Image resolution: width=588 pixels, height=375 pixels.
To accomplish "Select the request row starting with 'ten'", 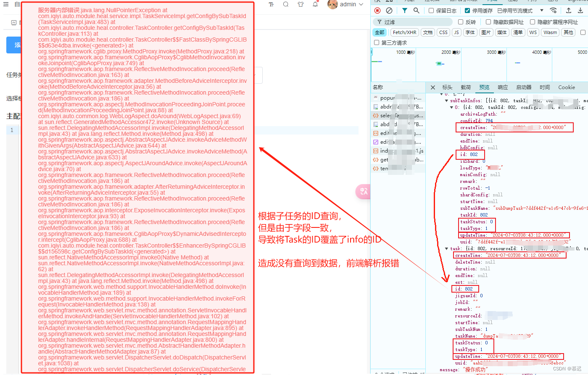I will tap(398, 169).
